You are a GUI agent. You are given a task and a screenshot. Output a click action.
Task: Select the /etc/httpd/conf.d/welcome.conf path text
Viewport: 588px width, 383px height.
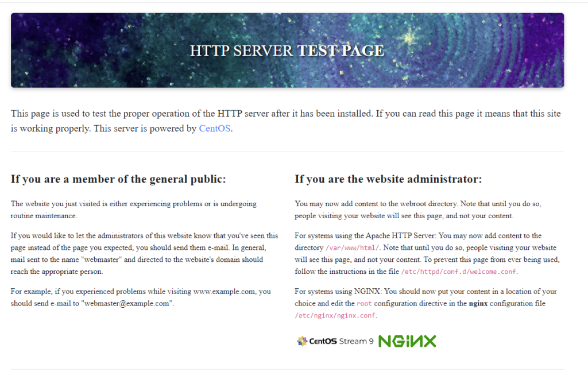tap(459, 272)
